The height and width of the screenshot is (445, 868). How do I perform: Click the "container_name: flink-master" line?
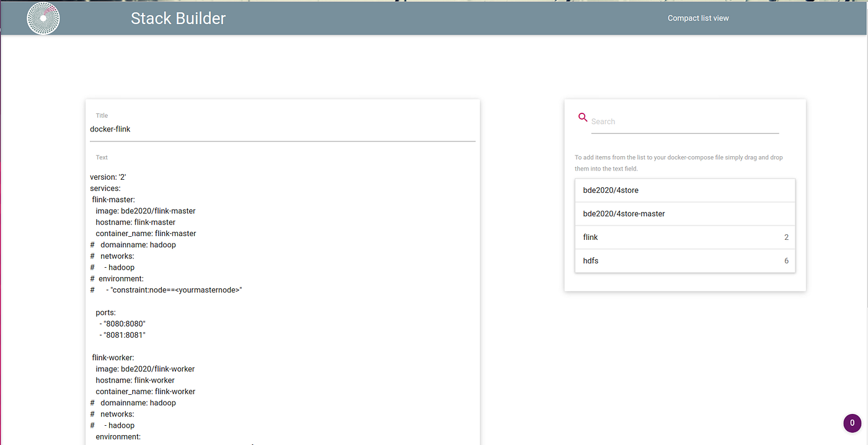[x=146, y=233]
